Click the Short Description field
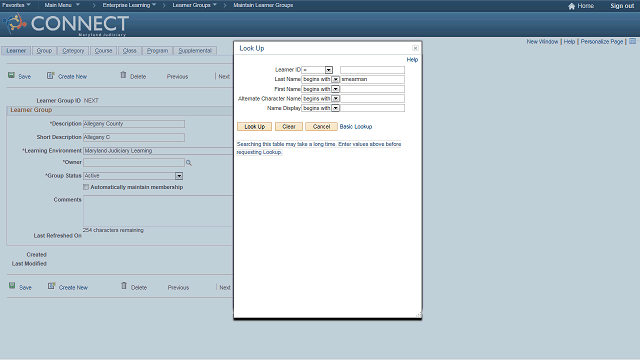640x360 pixels. [x=134, y=137]
